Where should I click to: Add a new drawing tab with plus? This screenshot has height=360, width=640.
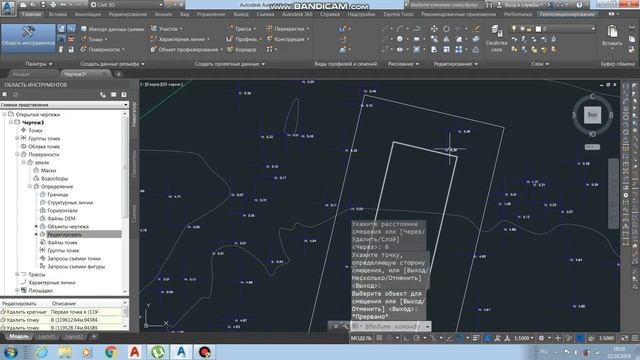[118, 74]
